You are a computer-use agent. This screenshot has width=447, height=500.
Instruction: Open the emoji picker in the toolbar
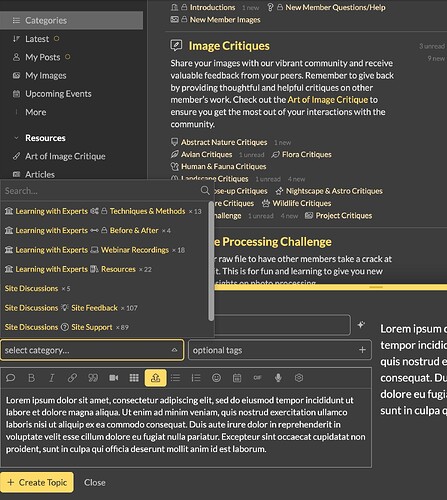217,378
